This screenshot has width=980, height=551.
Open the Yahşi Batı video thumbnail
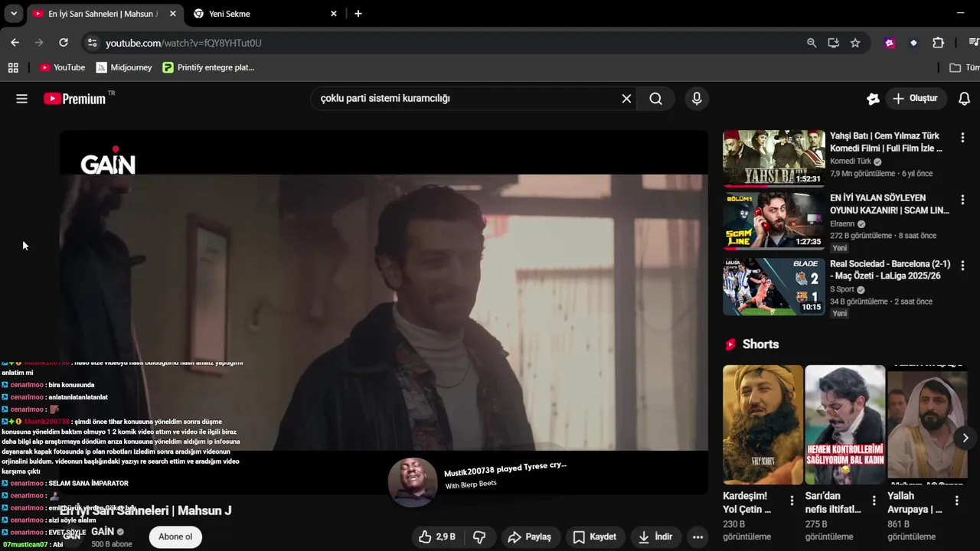click(x=774, y=158)
